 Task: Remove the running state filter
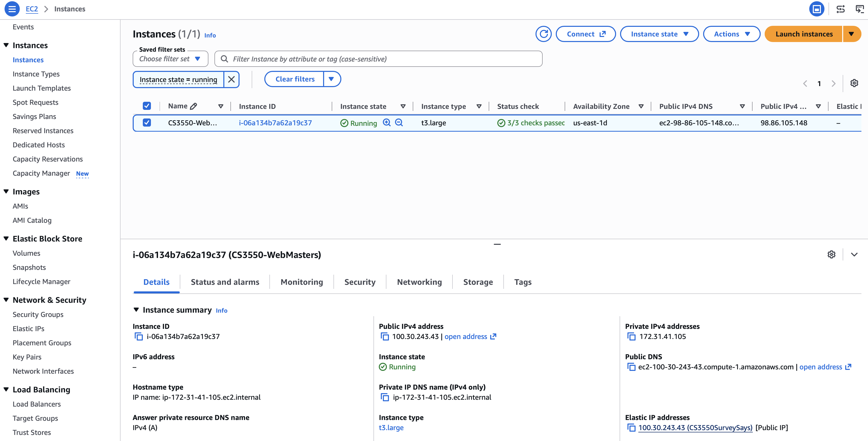coord(231,79)
